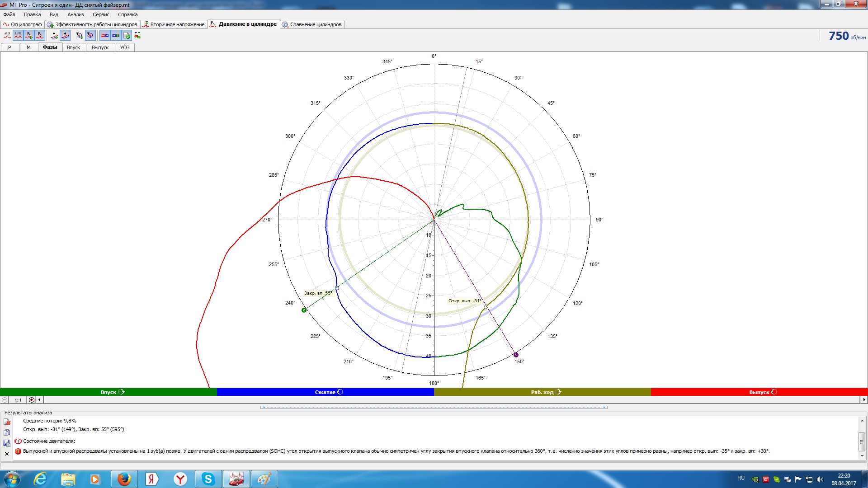The image size is (868, 488).
Task: Switch to the УОЗ sub-tab
Action: [x=125, y=47]
